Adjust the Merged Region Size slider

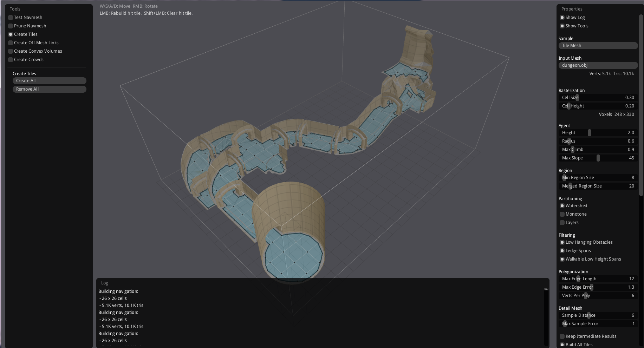pos(598,186)
